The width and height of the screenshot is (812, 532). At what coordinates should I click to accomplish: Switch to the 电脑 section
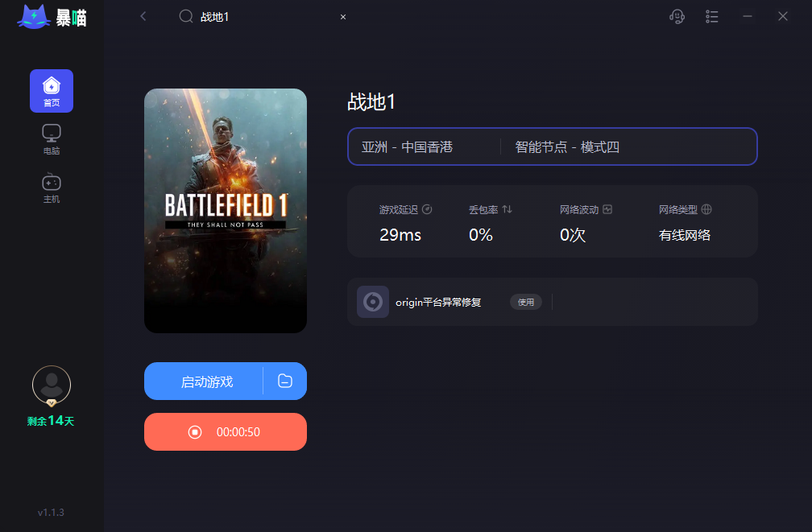click(52, 139)
